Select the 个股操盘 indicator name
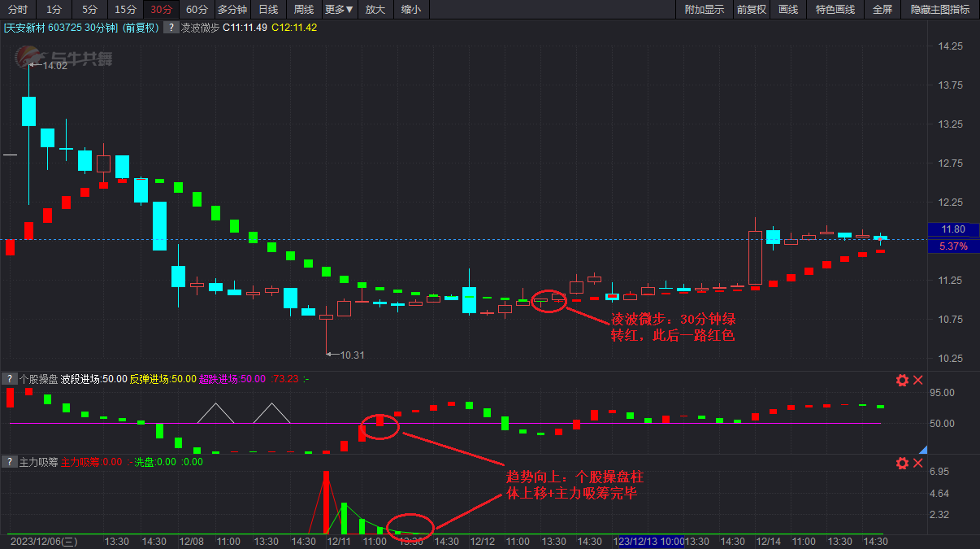 (x=37, y=378)
